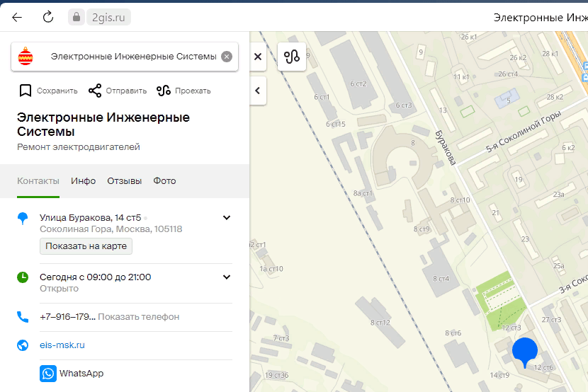Viewport: 588px width, 392px height.
Task: Close the company card with the X button
Action: click(x=258, y=57)
